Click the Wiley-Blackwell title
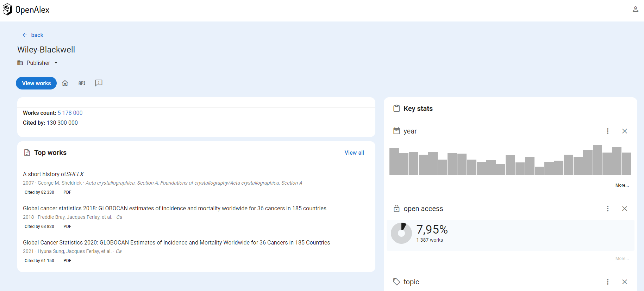Image resolution: width=644 pixels, height=291 pixels. 46,50
